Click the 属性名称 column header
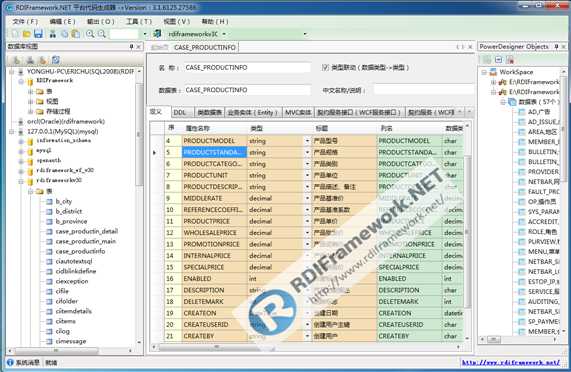The image size is (571, 372). (214, 128)
